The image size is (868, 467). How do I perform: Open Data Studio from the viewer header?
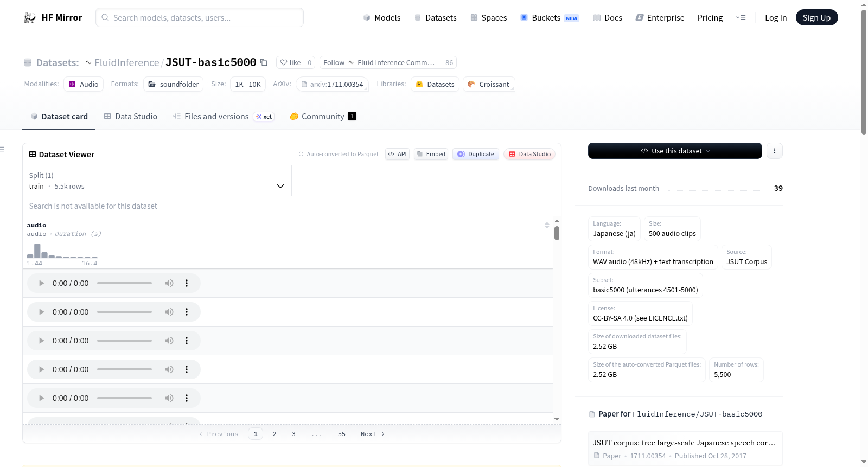[x=529, y=154]
